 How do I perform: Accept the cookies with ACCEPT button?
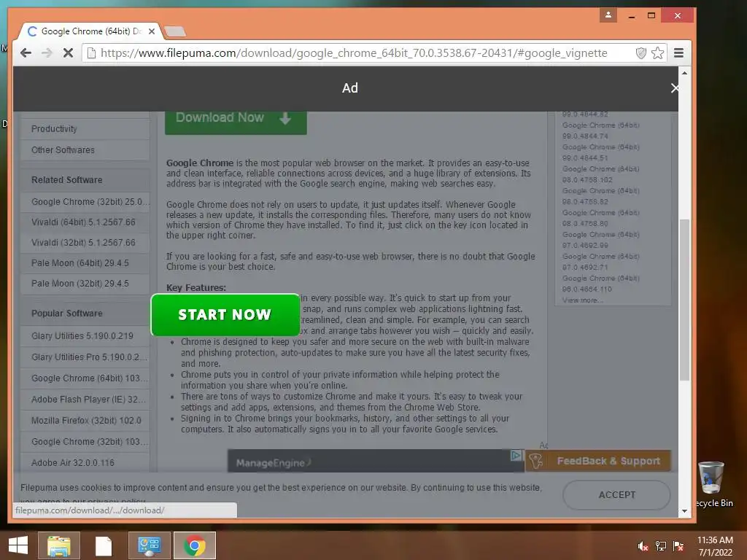coord(616,495)
